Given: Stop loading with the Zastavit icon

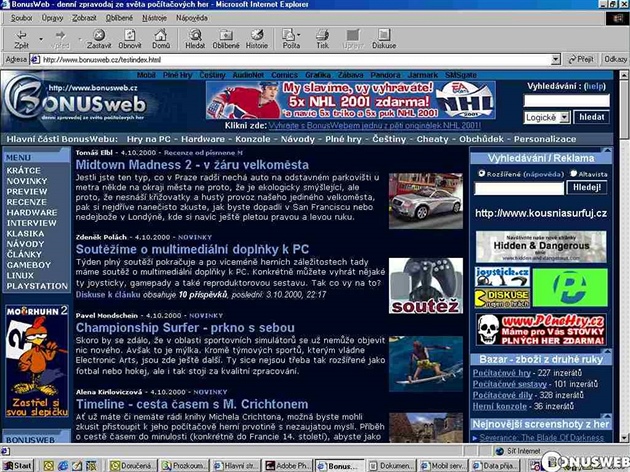Looking at the screenshot, I should coord(99,39).
